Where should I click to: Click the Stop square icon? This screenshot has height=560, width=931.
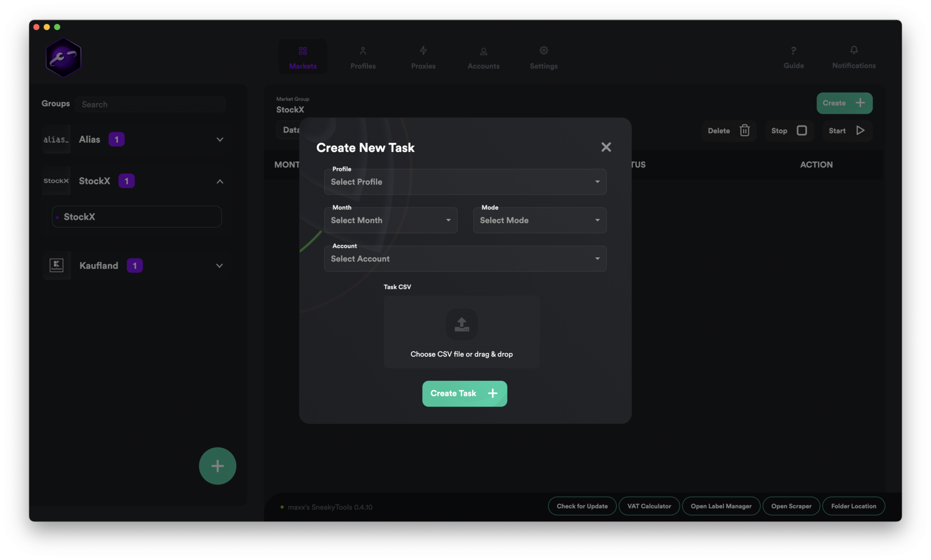click(801, 130)
